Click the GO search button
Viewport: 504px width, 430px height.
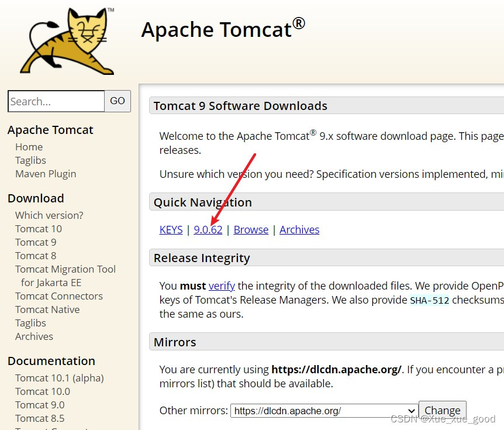click(118, 101)
